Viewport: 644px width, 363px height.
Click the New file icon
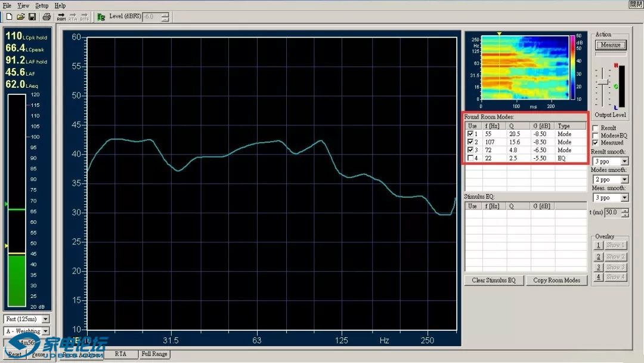click(x=9, y=17)
